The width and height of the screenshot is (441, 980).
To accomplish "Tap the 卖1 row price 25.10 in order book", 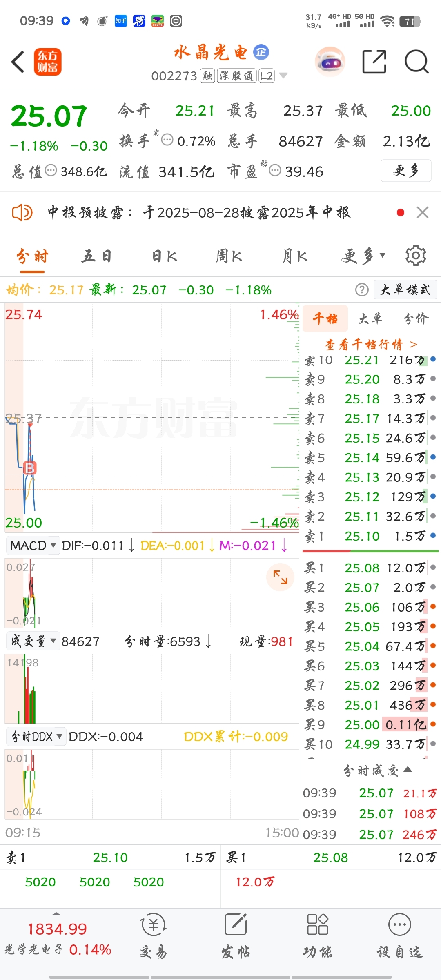I will (362, 536).
